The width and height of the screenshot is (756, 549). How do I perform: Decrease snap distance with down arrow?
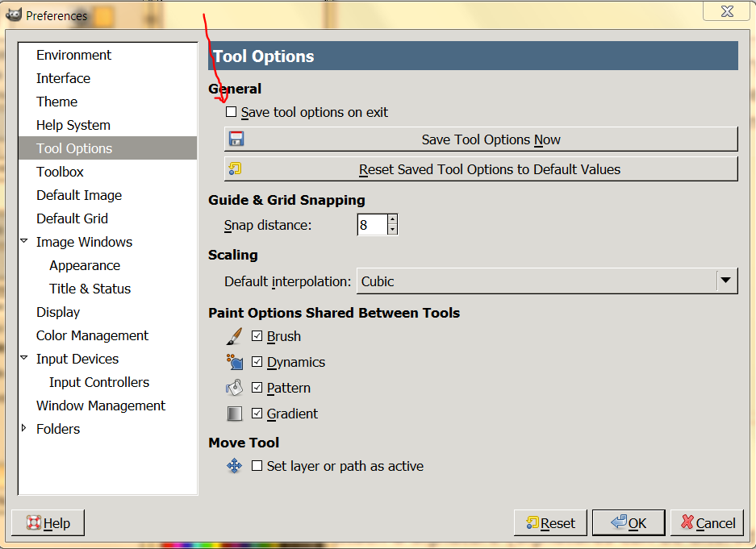coord(392,230)
